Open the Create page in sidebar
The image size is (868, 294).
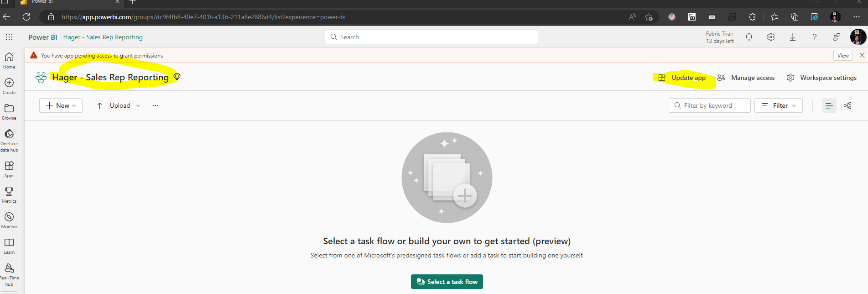tap(9, 86)
